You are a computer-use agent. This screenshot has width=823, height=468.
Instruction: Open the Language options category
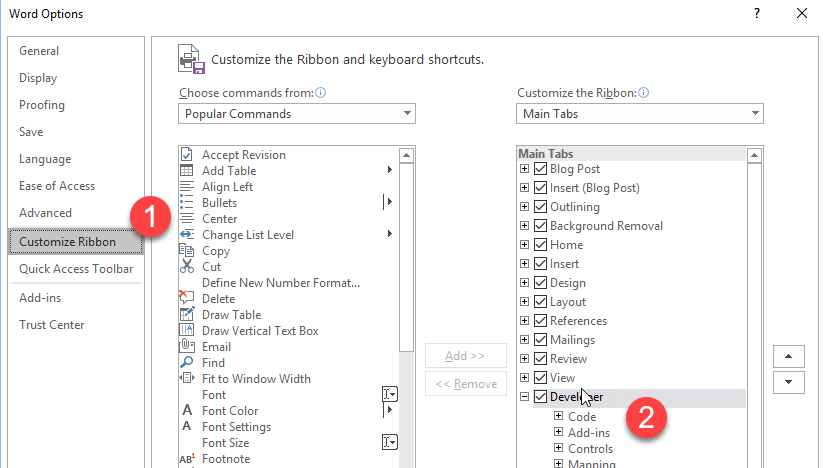(76, 159)
